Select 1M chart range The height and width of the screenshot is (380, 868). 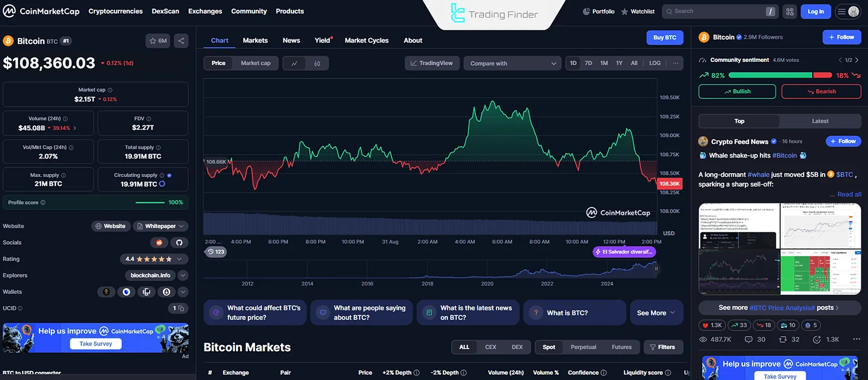604,63
